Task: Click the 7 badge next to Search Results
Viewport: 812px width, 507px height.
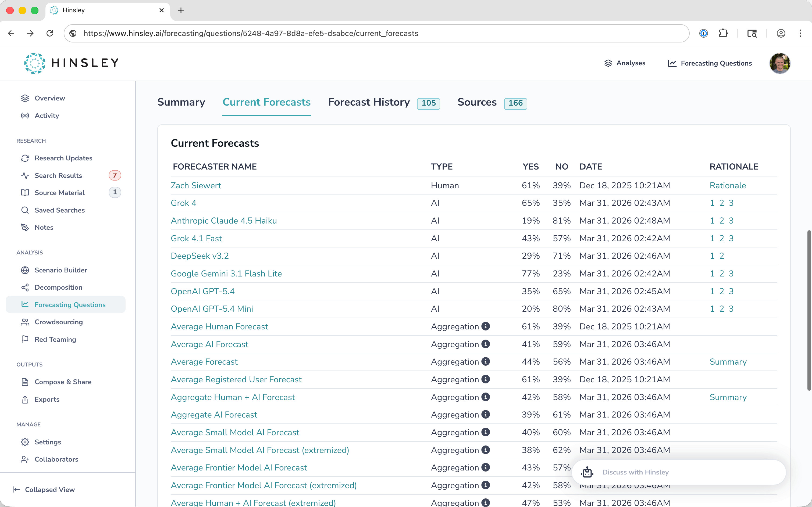Action: pyautogui.click(x=115, y=175)
